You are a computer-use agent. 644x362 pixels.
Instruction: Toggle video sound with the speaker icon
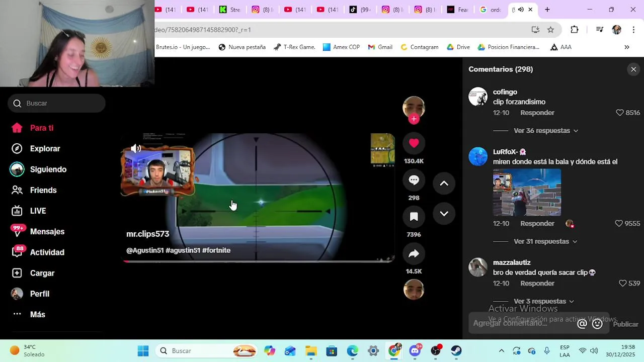[136, 148]
